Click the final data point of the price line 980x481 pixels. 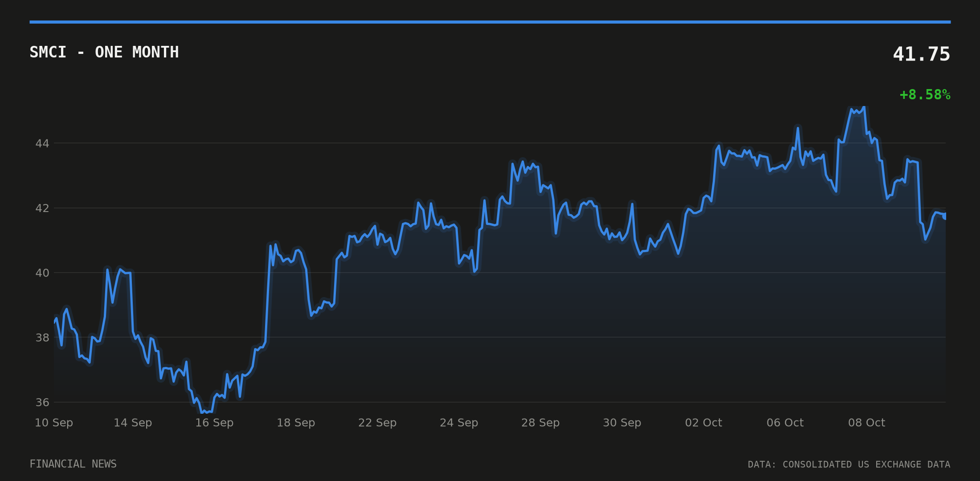click(945, 216)
